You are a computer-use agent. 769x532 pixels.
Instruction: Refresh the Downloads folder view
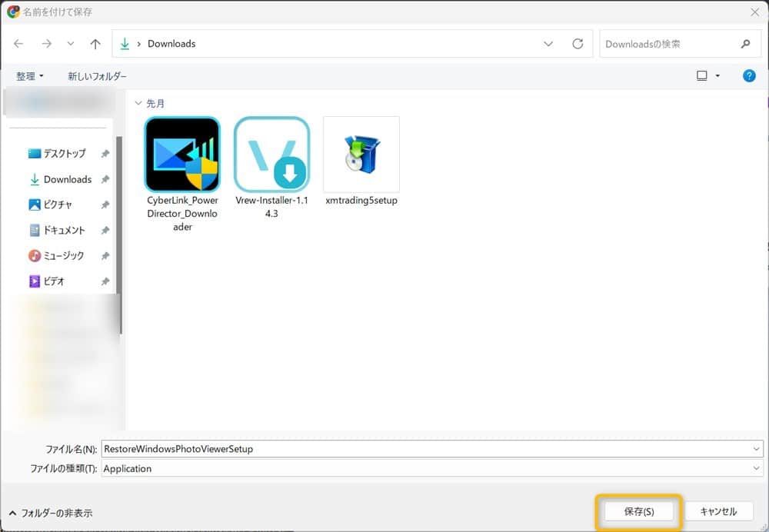tap(578, 44)
